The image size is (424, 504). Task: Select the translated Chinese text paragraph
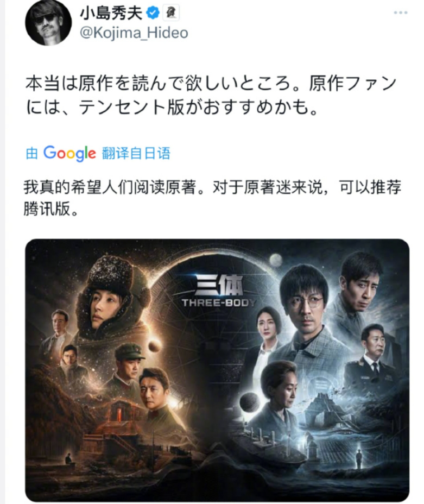coord(212,198)
